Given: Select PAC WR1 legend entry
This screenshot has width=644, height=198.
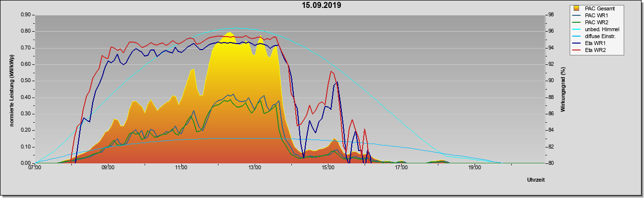Looking at the screenshot, I should point(596,16).
